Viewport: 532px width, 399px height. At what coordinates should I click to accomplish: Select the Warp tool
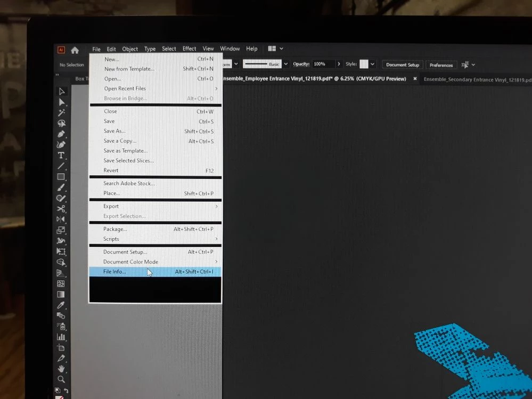point(61,241)
